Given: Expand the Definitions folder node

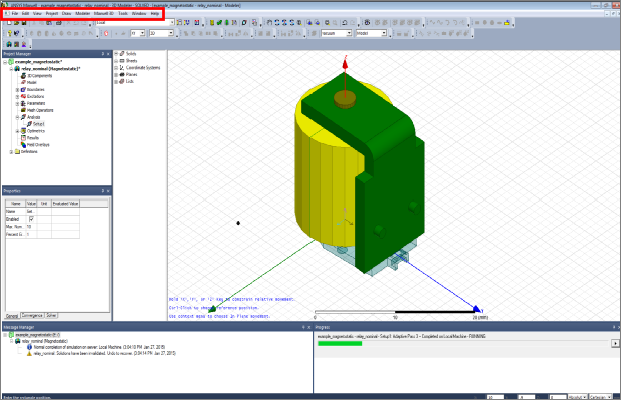Looking at the screenshot, I should tap(11, 152).
